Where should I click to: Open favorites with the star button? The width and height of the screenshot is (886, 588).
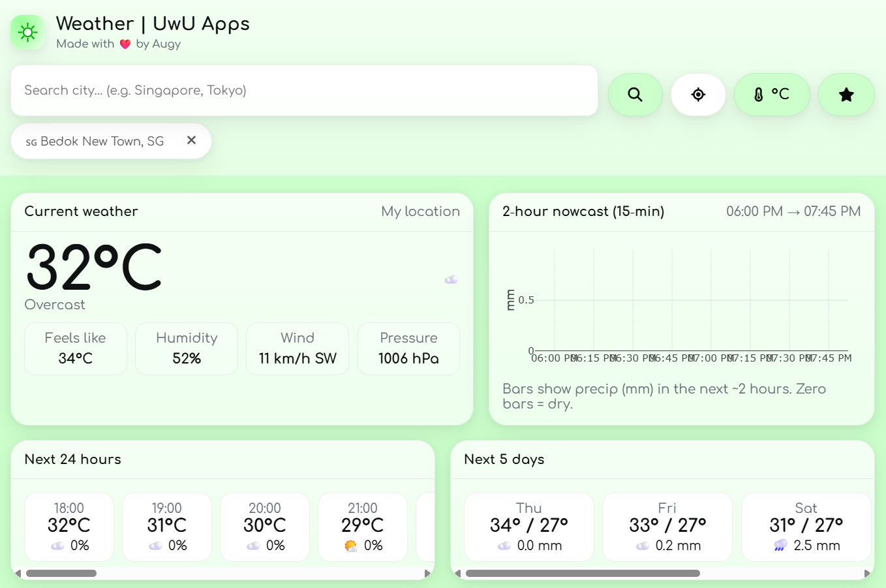[x=846, y=95]
